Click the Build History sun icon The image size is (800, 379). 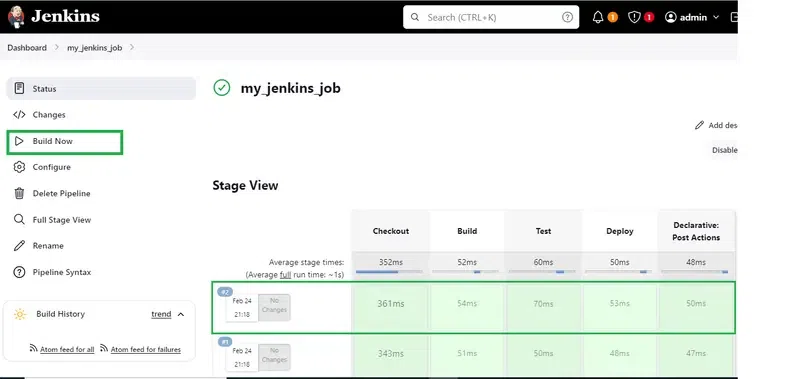coord(20,314)
